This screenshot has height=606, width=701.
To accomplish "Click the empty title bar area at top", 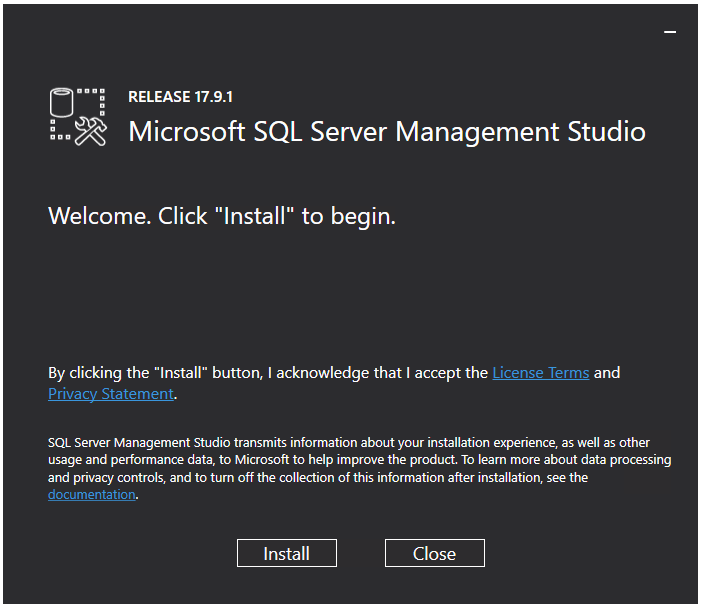I will (330, 30).
